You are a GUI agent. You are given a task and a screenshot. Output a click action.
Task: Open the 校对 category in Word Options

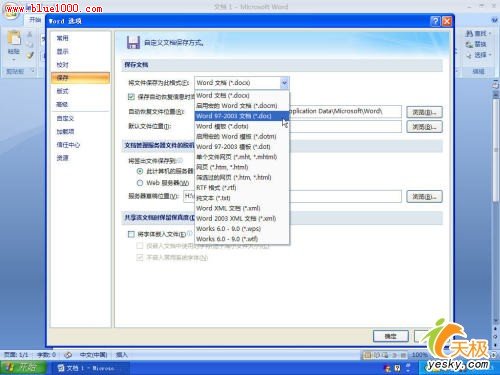point(80,65)
